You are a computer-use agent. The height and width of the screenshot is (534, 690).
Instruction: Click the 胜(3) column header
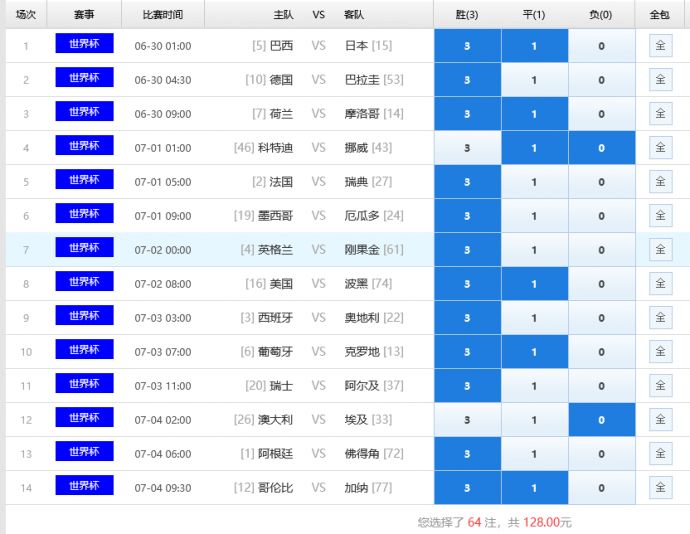467,15
